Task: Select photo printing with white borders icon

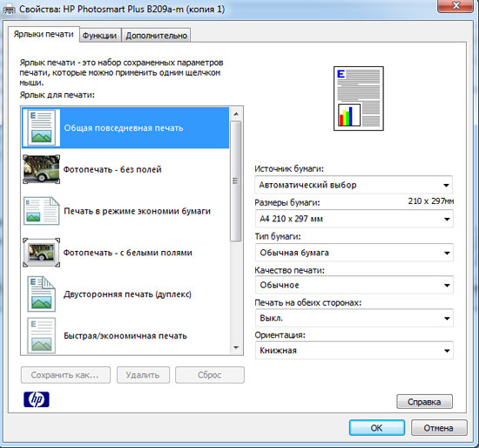Action: tap(41, 253)
